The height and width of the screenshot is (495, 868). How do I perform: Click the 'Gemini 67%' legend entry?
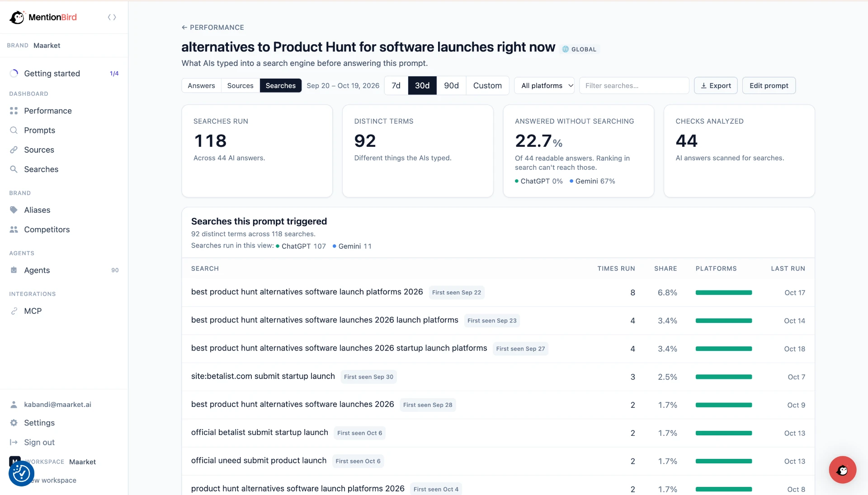592,181
